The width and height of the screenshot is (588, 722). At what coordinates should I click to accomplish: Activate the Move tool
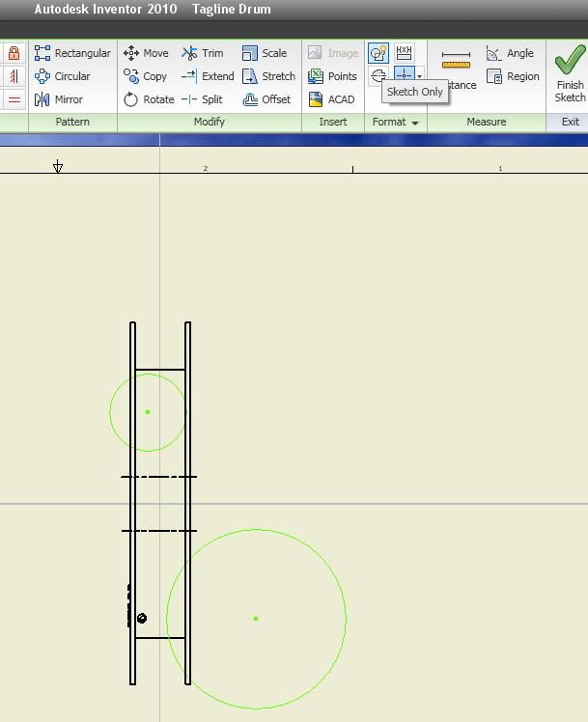tap(146, 53)
